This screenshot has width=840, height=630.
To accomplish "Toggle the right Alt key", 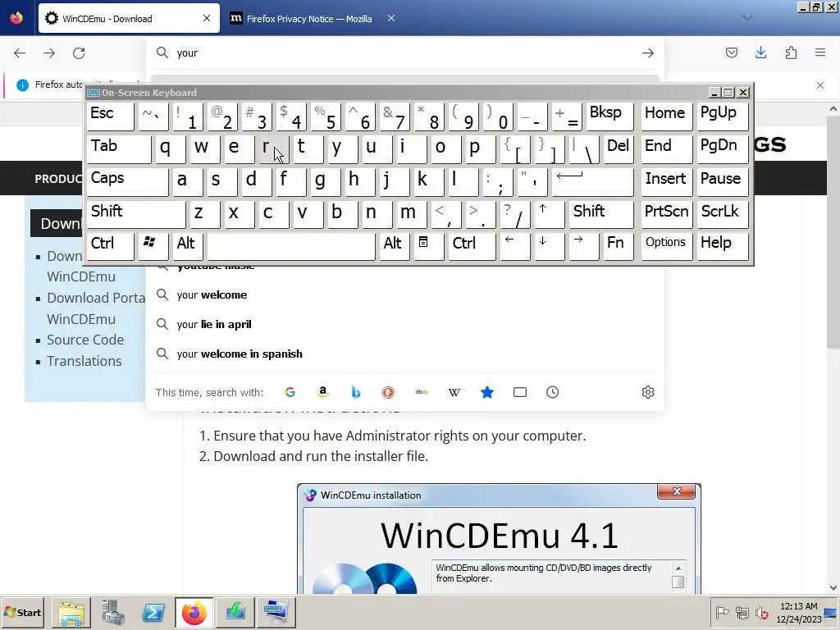I will [394, 246].
